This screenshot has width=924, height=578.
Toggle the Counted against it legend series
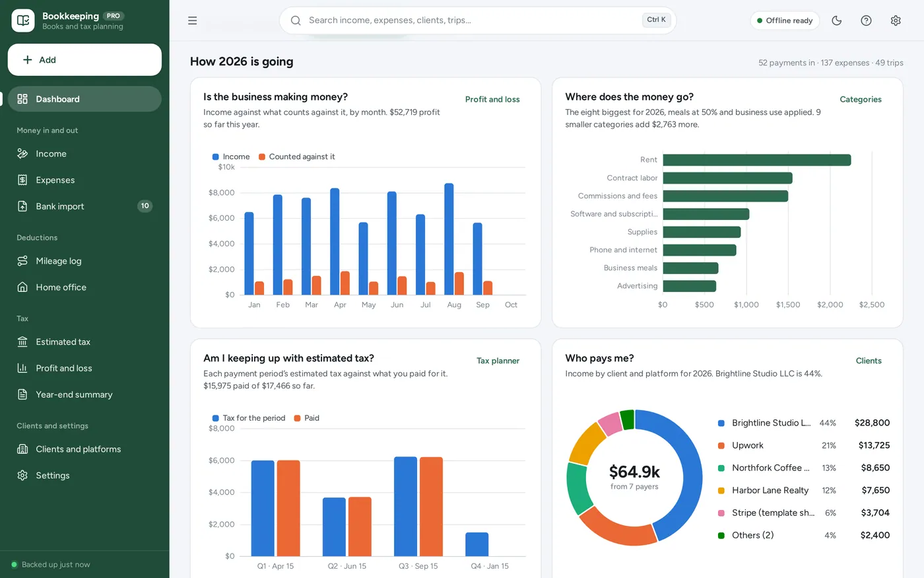coord(297,157)
